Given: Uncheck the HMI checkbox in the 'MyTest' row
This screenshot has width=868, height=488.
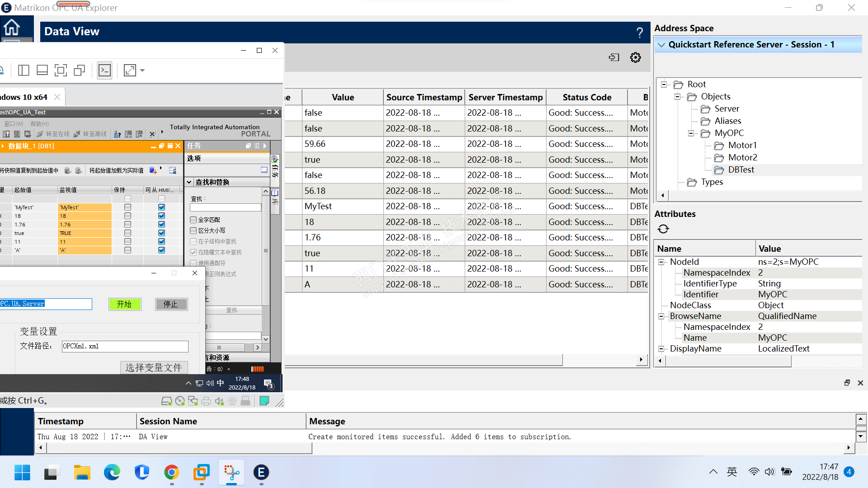Looking at the screenshot, I should coord(161,207).
